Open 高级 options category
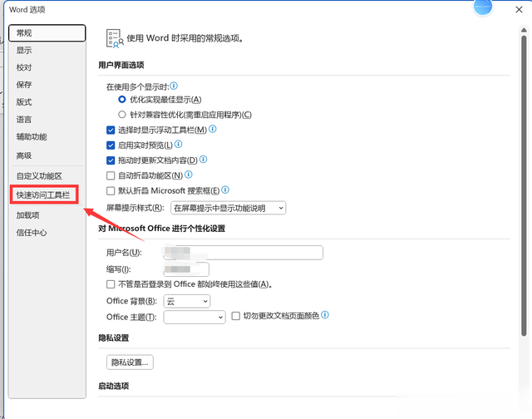The width and height of the screenshot is (532, 419). point(47,155)
